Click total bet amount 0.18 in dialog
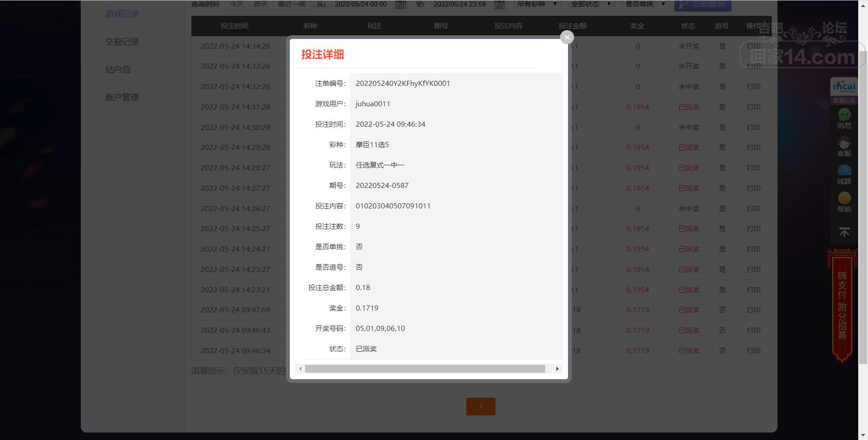This screenshot has width=868, height=440. 363,288
